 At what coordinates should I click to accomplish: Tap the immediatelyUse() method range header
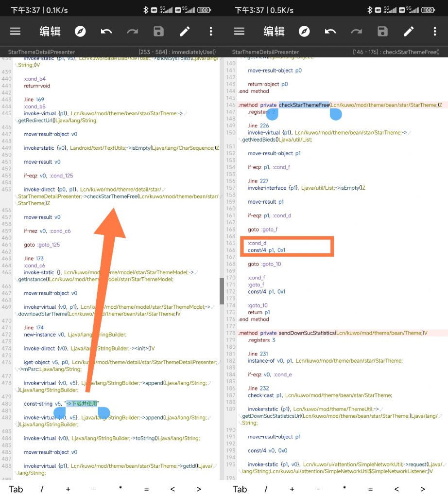(177, 52)
